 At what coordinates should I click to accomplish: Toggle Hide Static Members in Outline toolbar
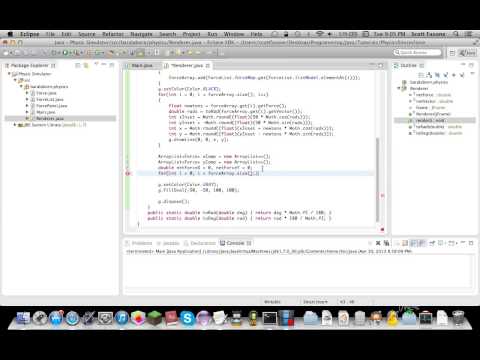[446, 75]
